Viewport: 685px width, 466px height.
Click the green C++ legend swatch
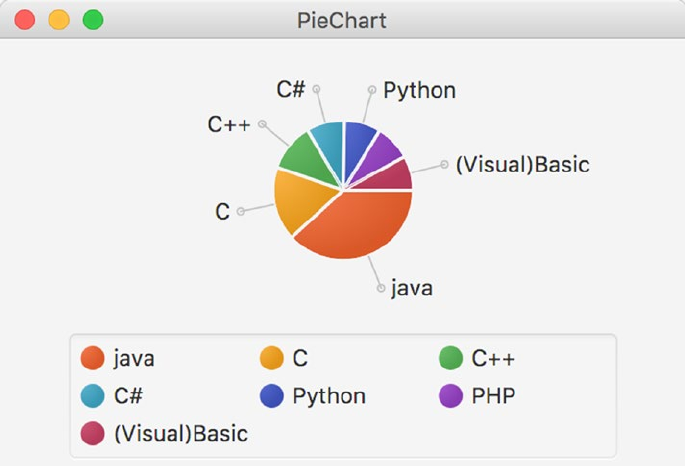tap(451, 357)
